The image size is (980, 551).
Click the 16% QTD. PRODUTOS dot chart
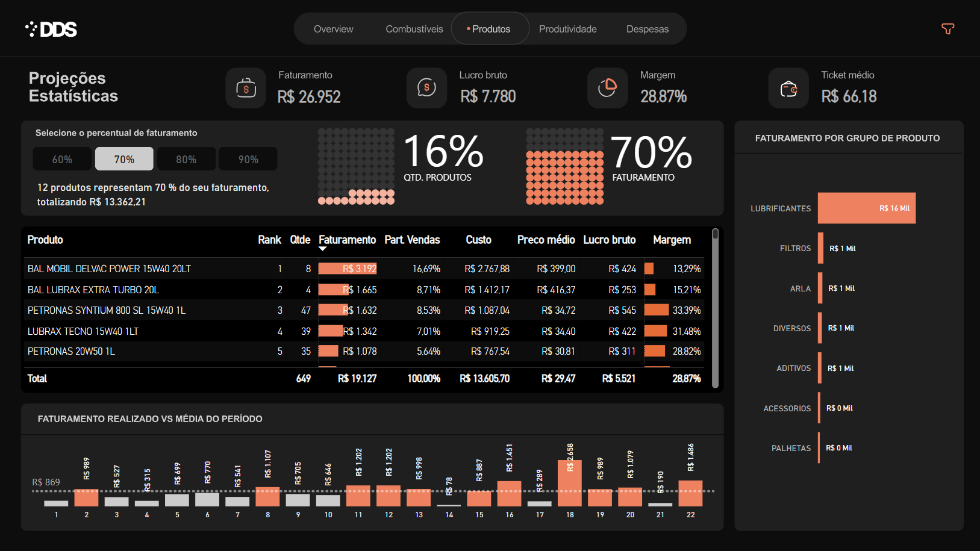(356, 166)
